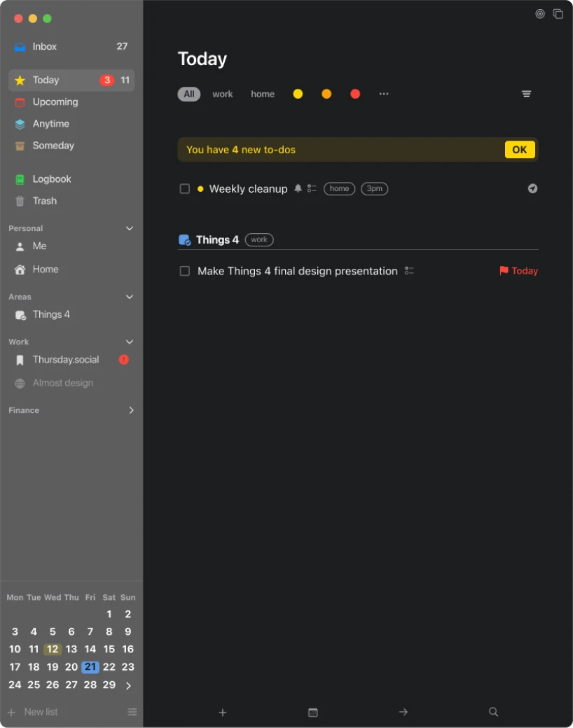573x728 pixels.
Task: Open the Home house list
Action: [x=71, y=269]
